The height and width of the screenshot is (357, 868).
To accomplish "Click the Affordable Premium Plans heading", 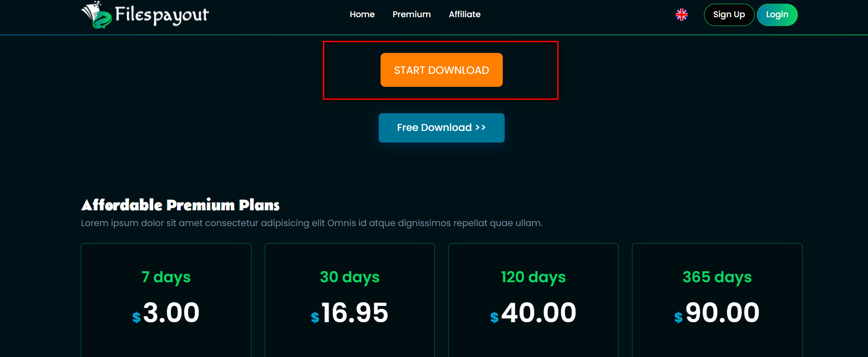I will pos(180,205).
